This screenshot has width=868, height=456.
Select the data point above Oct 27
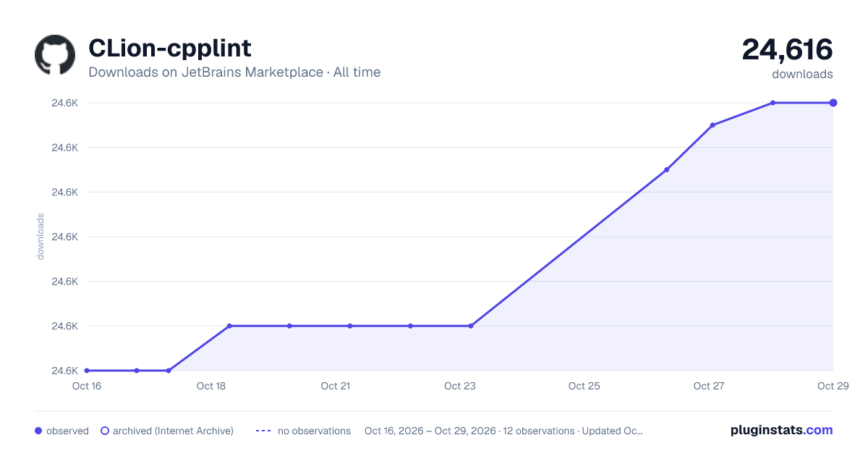[x=712, y=125]
